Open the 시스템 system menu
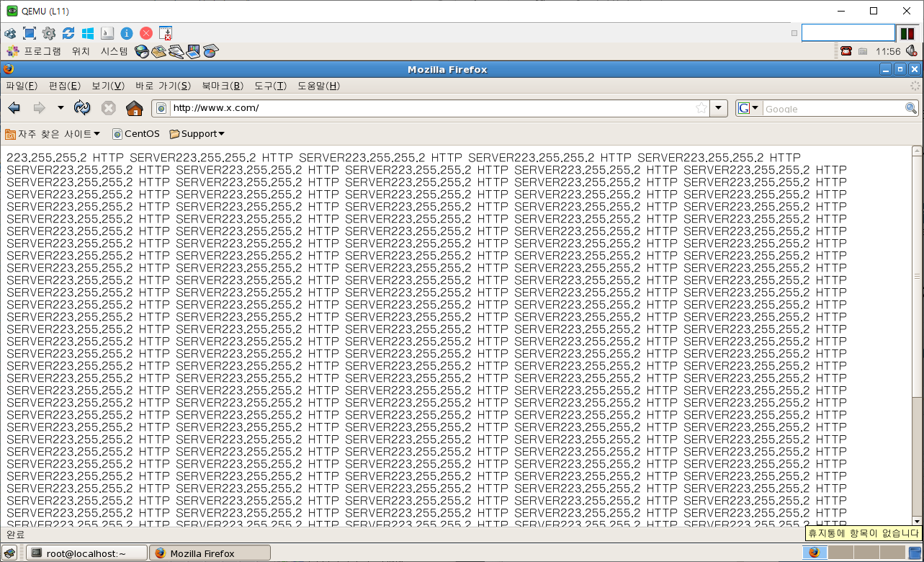 (114, 51)
